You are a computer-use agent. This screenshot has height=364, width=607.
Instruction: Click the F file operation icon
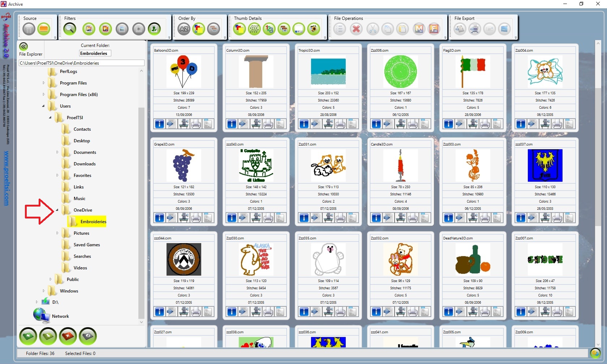tap(434, 29)
